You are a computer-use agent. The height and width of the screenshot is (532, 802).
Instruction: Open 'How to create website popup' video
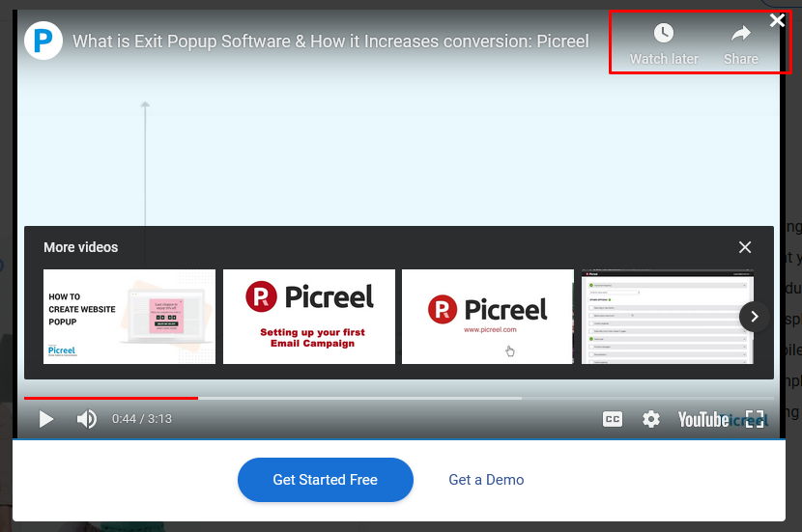pos(129,317)
